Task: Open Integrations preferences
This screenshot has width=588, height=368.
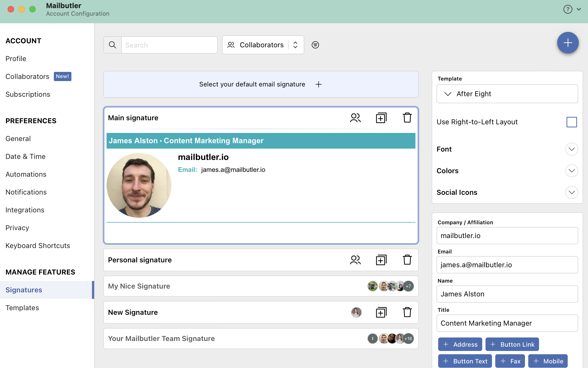Action: click(25, 210)
